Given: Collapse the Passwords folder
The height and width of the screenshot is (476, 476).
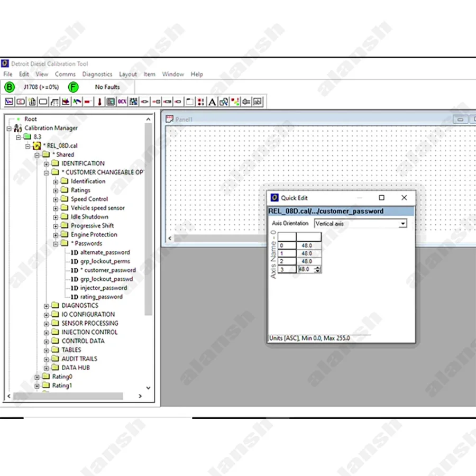Looking at the screenshot, I should click(56, 244).
